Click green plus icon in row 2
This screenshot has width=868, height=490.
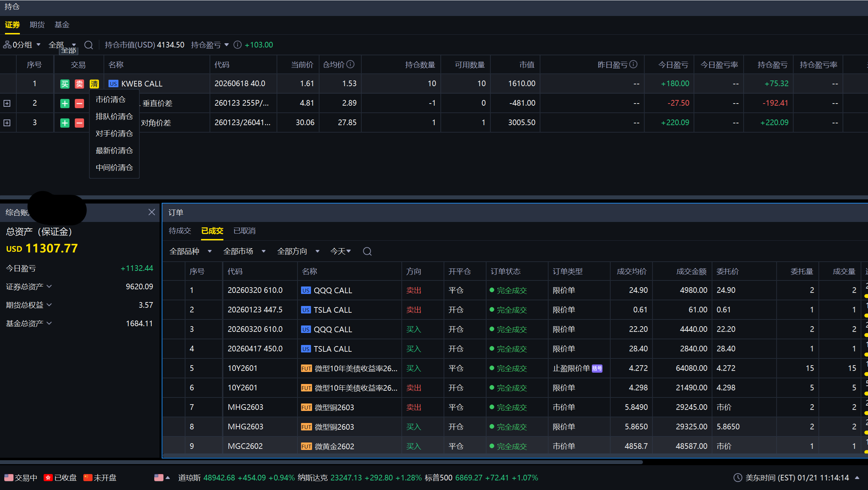tap(65, 103)
